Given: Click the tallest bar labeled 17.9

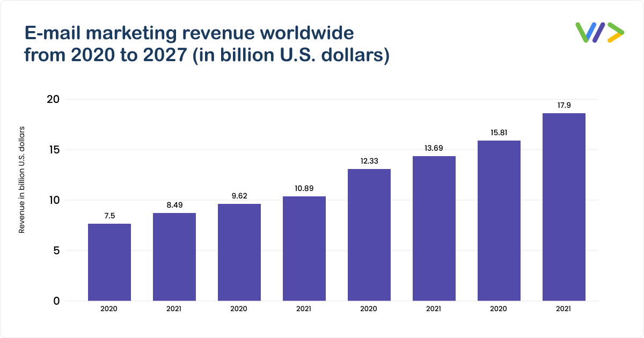Looking at the screenshot, I should pos(564,207).
